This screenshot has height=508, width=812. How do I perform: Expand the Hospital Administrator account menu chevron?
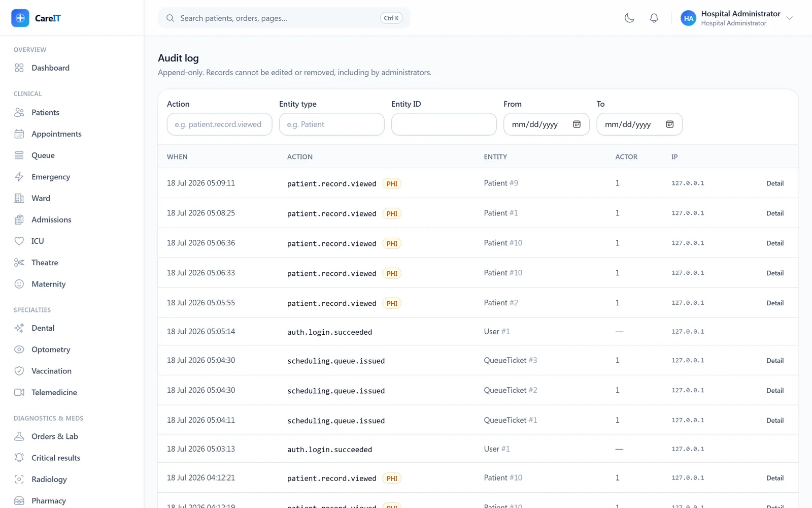click(x=789, y=18)
